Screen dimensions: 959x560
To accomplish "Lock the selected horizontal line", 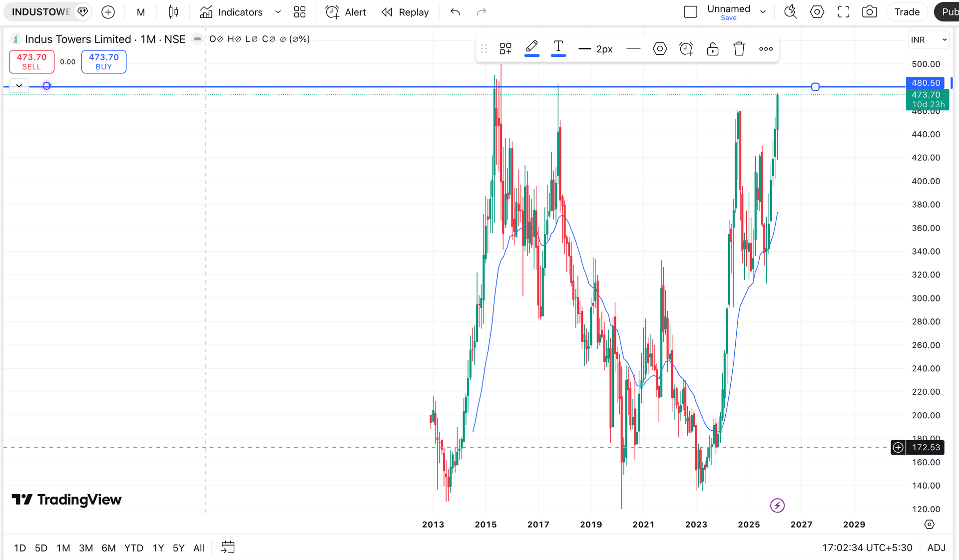I will pos(713,48).
